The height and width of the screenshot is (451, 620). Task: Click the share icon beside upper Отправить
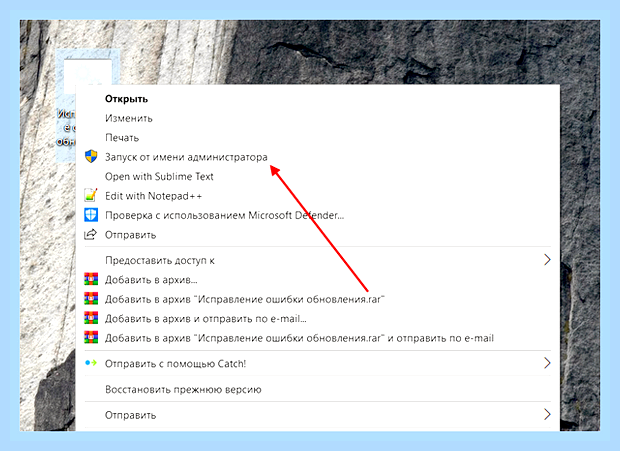tap(91, 234)
